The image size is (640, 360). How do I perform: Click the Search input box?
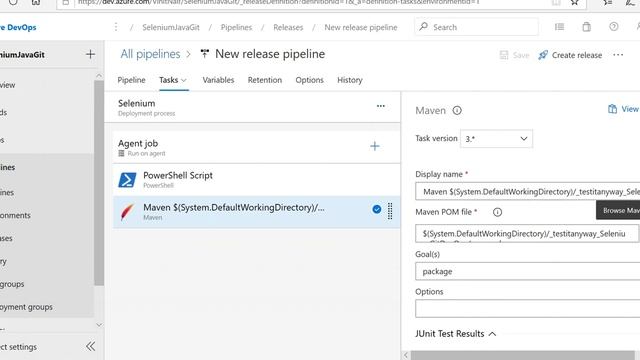(x=476, y=27)
